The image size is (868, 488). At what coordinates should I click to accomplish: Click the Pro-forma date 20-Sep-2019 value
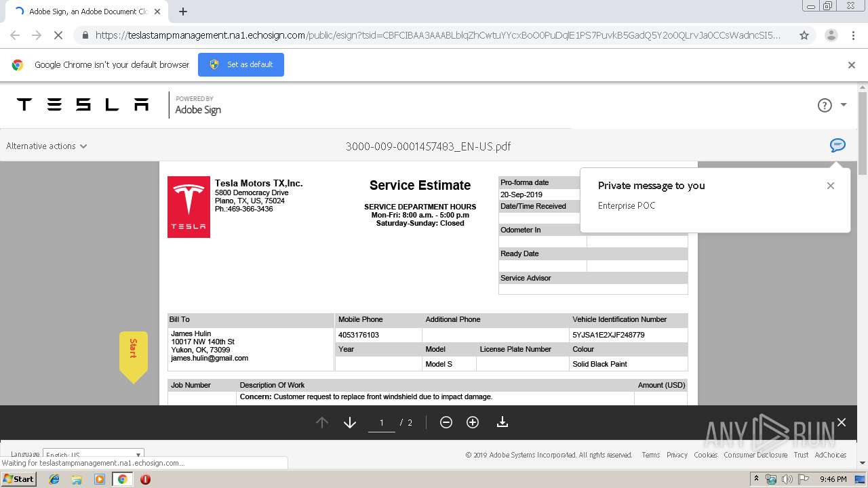click(x=521, y=195)
